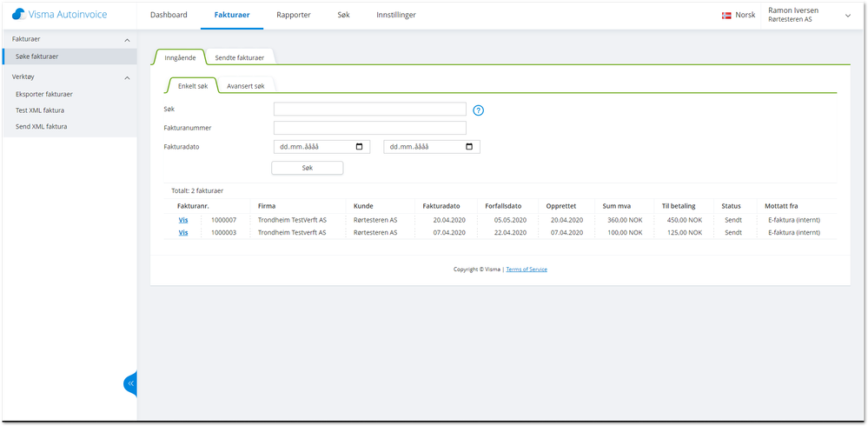
Task: Open the Dashboard menu
Action: 169,15
